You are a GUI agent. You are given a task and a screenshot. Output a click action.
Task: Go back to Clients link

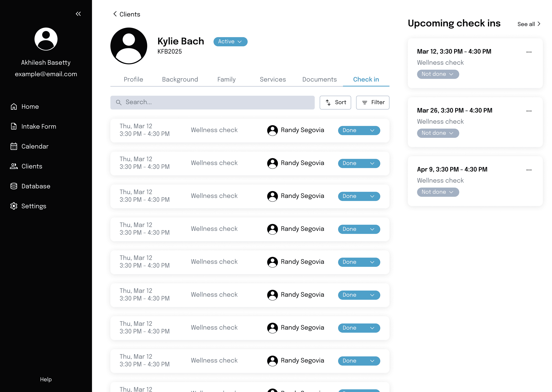127,14
